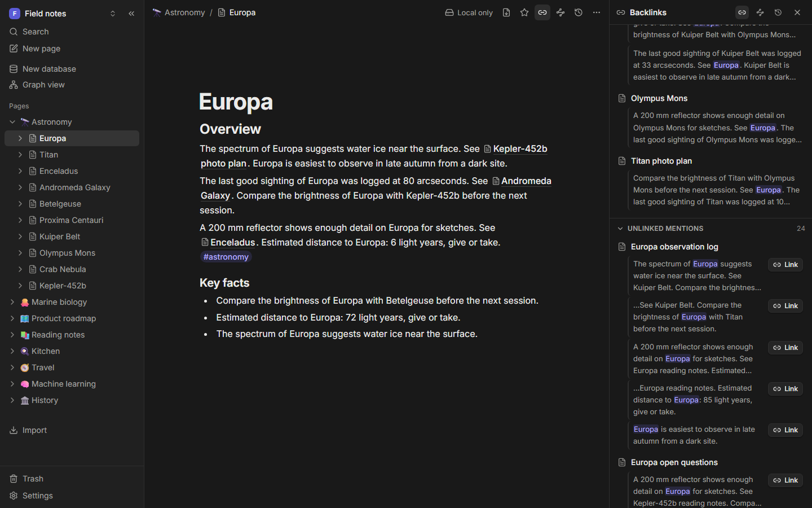Click New database in the sidebar
Screen dimensions: 812x508
coord(72,69)
